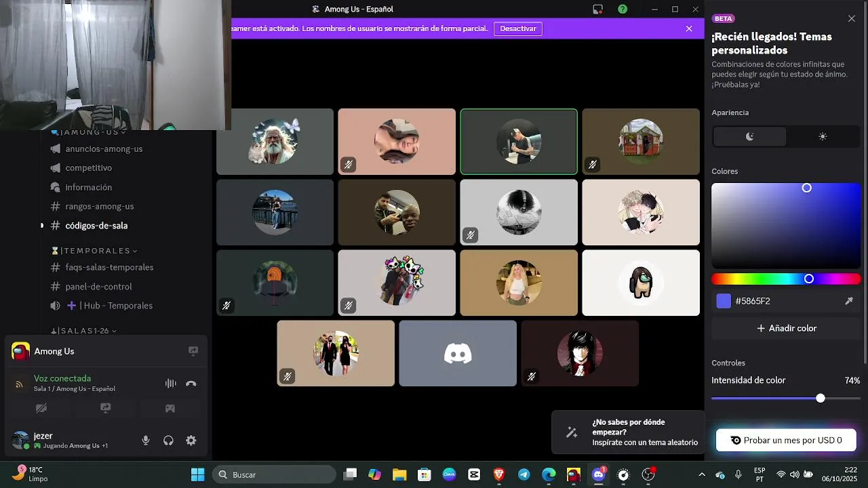Open the información channel
868x488 pixels.
click(x=88, y=187)
